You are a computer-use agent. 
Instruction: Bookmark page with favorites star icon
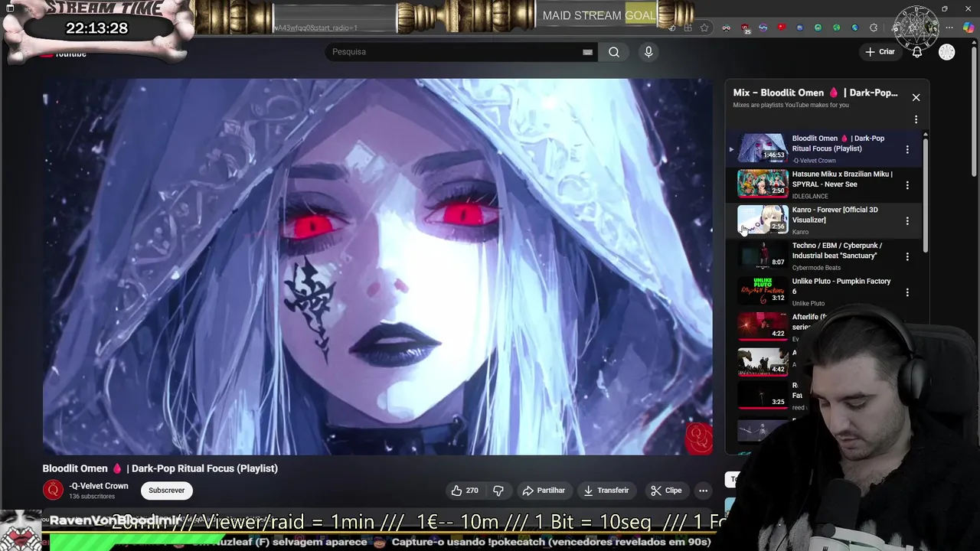(704, 28)
